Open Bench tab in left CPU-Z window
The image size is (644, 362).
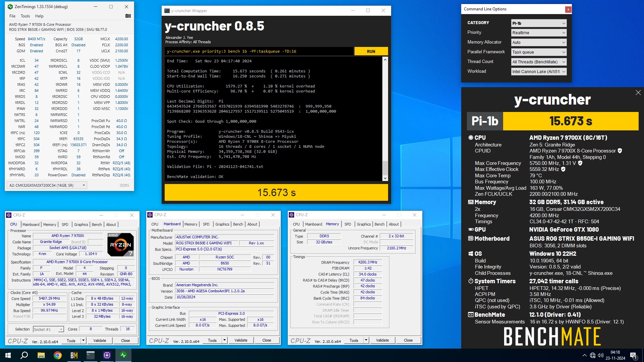[x=97, y=225]
